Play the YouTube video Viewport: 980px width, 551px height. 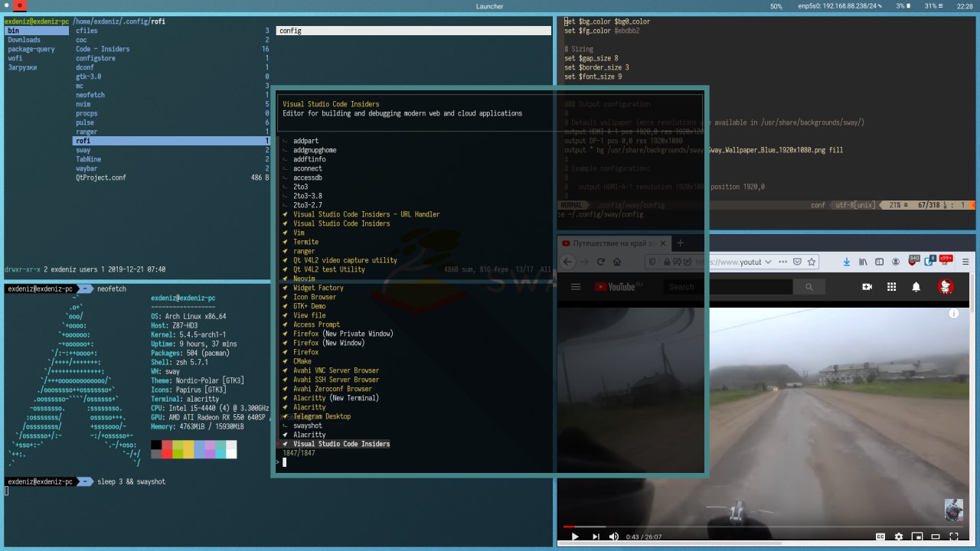[x=575, y=537]
